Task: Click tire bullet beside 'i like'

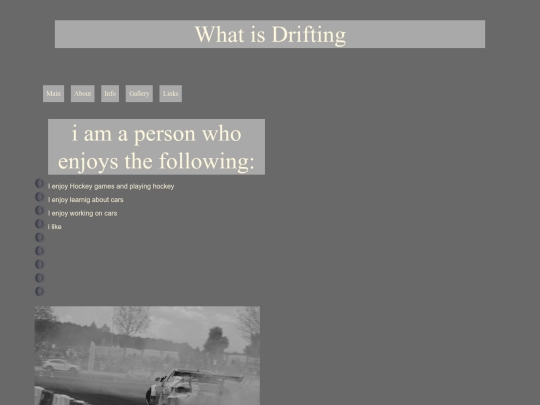Action: click(x=40, y=224)
